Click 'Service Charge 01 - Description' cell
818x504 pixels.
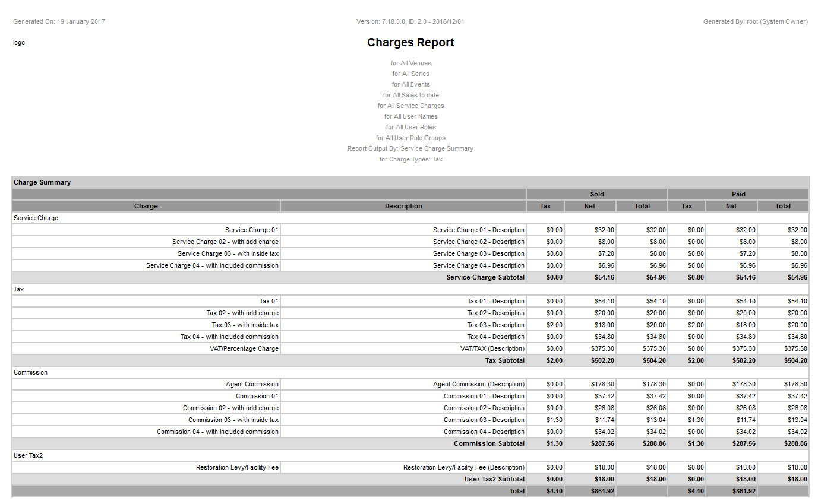tap(403, 230)
